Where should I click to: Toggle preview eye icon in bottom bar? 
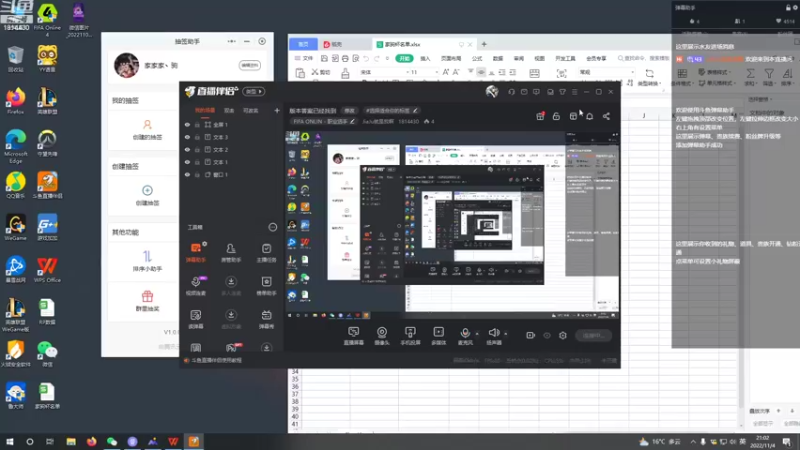coord(547,335)
